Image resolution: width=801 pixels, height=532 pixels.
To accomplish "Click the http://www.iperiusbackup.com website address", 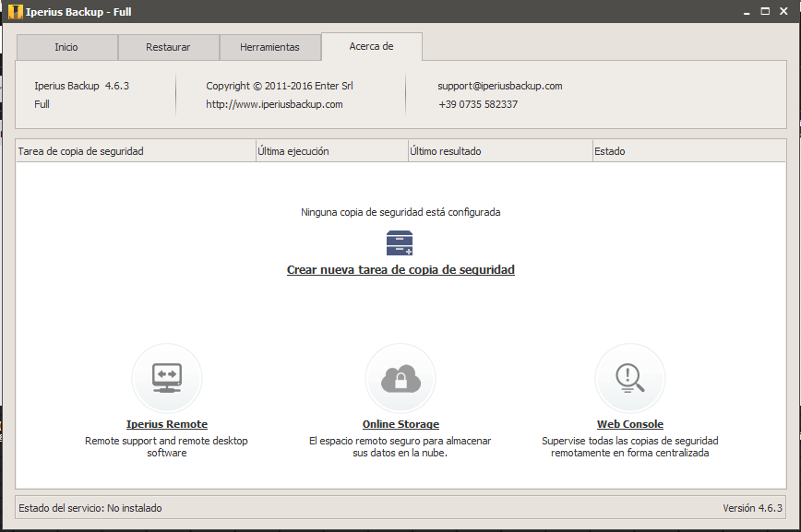I will click(x=274, y=104).
